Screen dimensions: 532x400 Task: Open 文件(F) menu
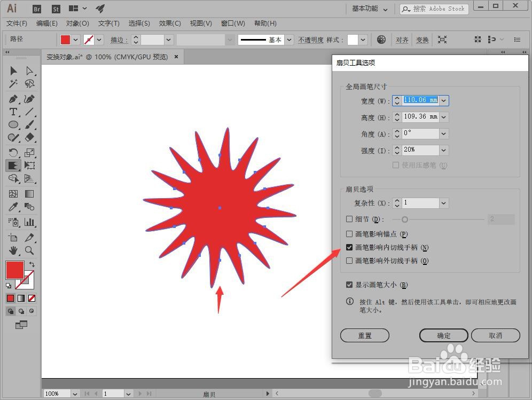click(17, 23)
